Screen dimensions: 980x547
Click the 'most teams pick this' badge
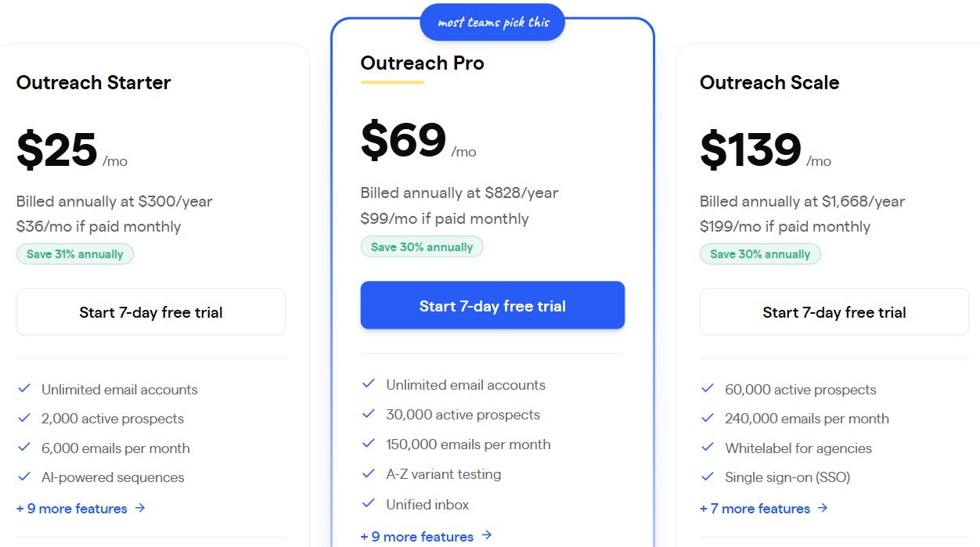coord(492,22)
